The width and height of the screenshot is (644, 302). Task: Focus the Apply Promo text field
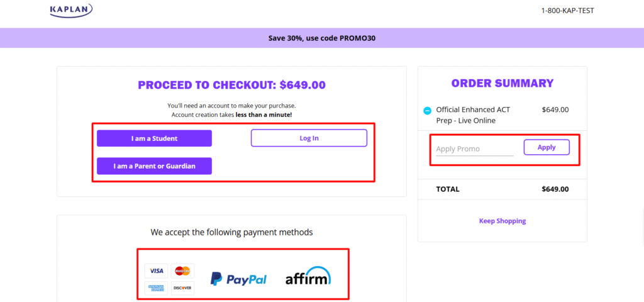474,149
